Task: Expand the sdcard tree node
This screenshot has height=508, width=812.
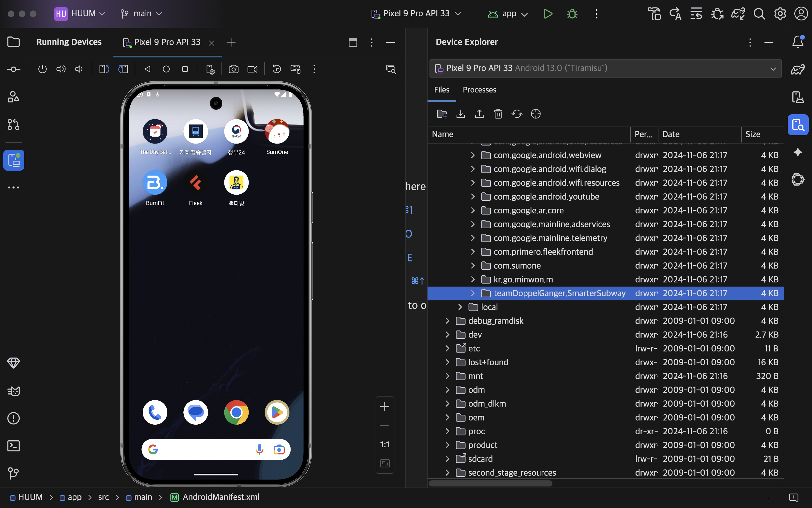Action: (x=447, y=459)
